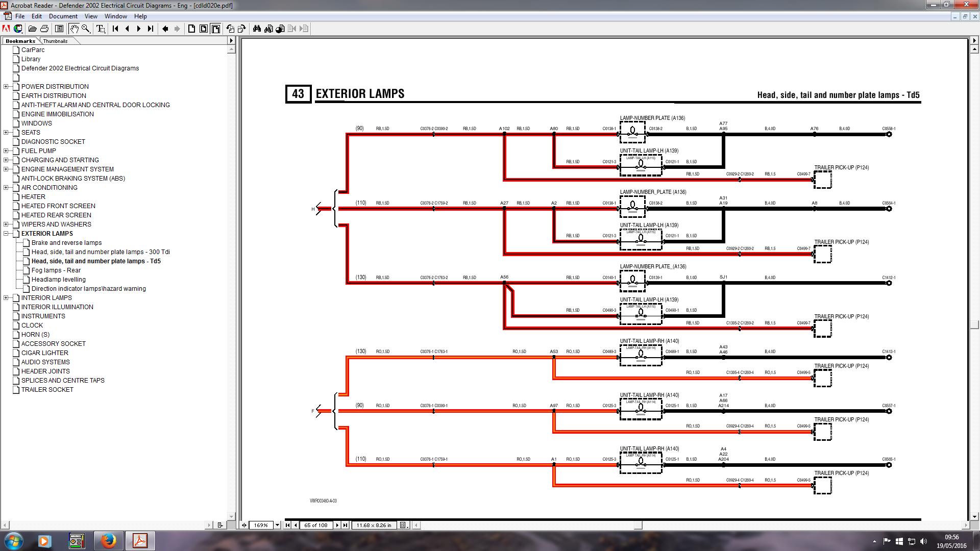Click volume speaker tray icon
Viewport: 980px width, 551px height.
click(x=923, y=541)
